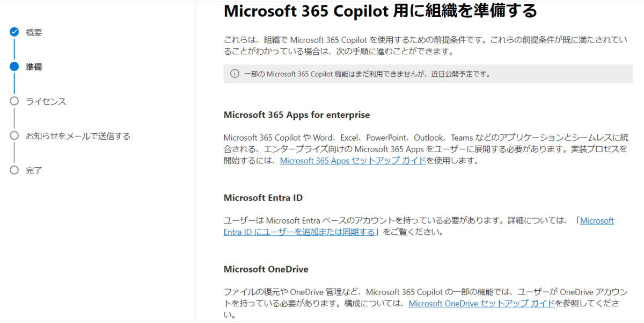
Task: Go to お知らせをメールで送信する step
Action: [x=78, y=136]
